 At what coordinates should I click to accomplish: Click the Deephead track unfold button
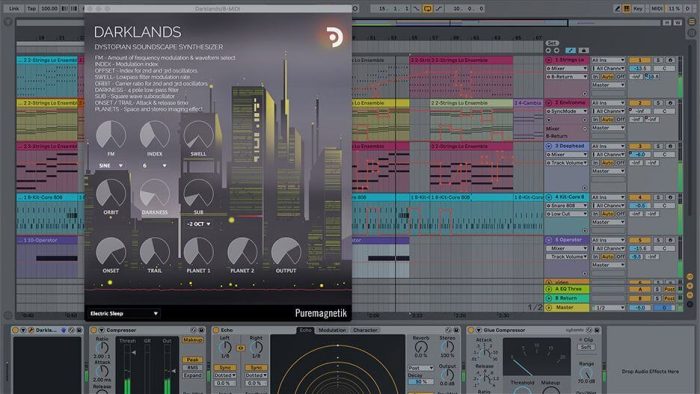[x=549, y=146]
